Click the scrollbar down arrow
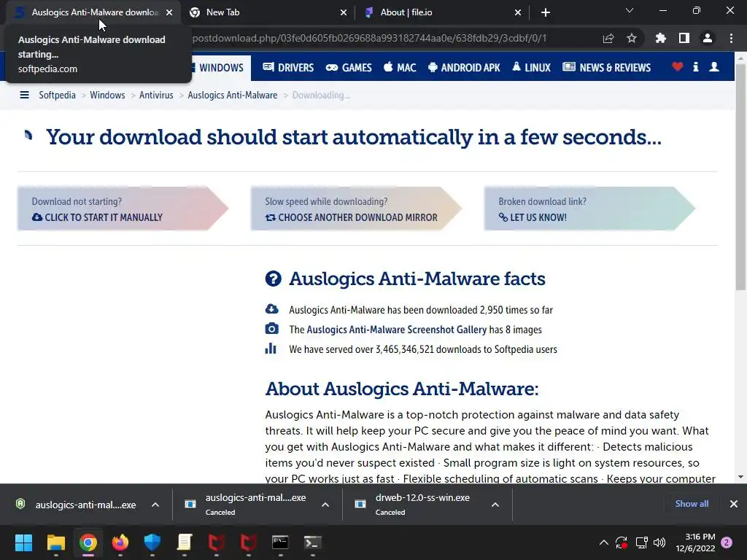747x560 pixels. click(741, 477)
